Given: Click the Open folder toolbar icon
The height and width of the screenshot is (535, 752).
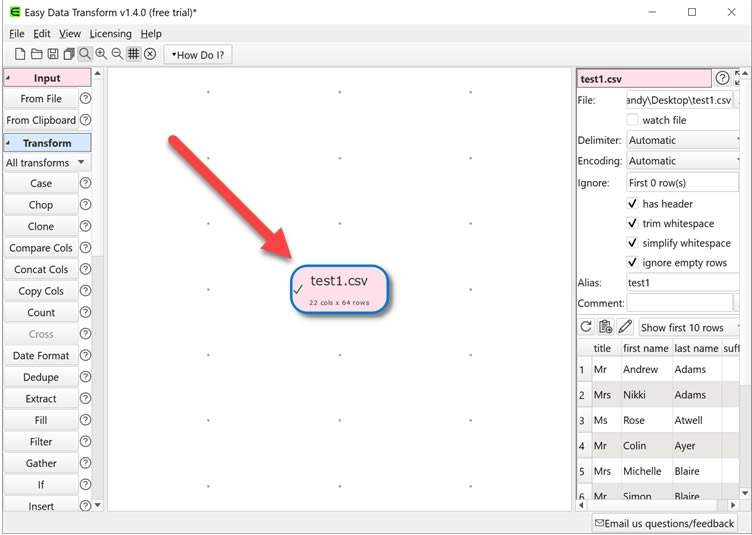Looking at the screenshot, I should (36, 54).
